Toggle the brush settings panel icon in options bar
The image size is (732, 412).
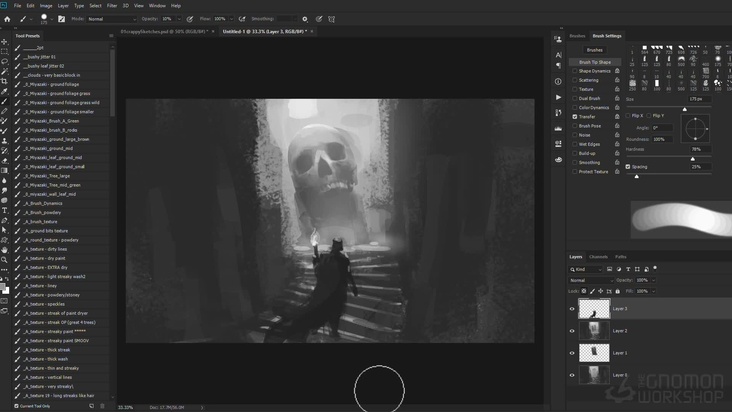(62, 19)
